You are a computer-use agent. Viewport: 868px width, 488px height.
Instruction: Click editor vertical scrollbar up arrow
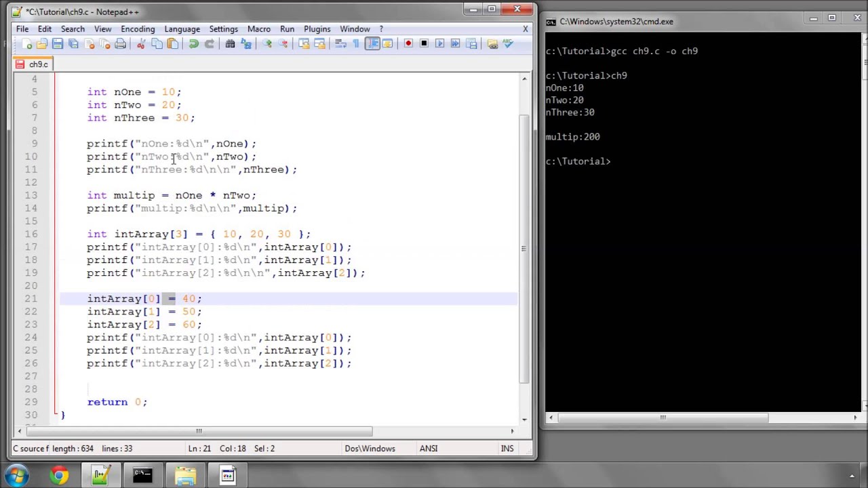524,79
